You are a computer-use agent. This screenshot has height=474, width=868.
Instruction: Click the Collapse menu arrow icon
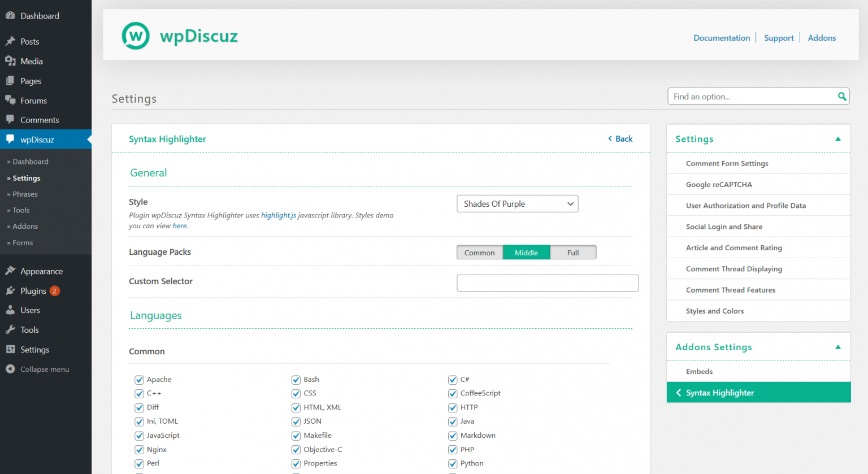10,369
